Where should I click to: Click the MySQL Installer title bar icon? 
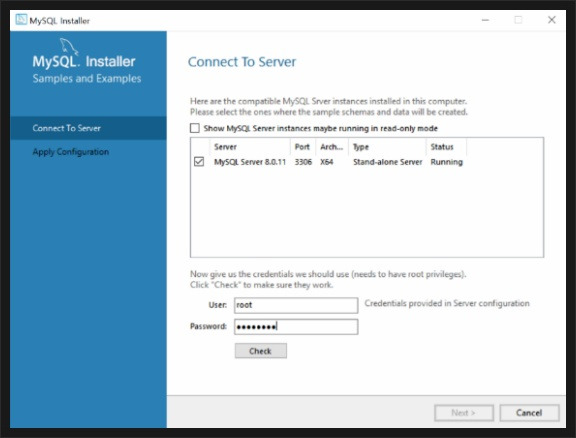click(21, 19)
